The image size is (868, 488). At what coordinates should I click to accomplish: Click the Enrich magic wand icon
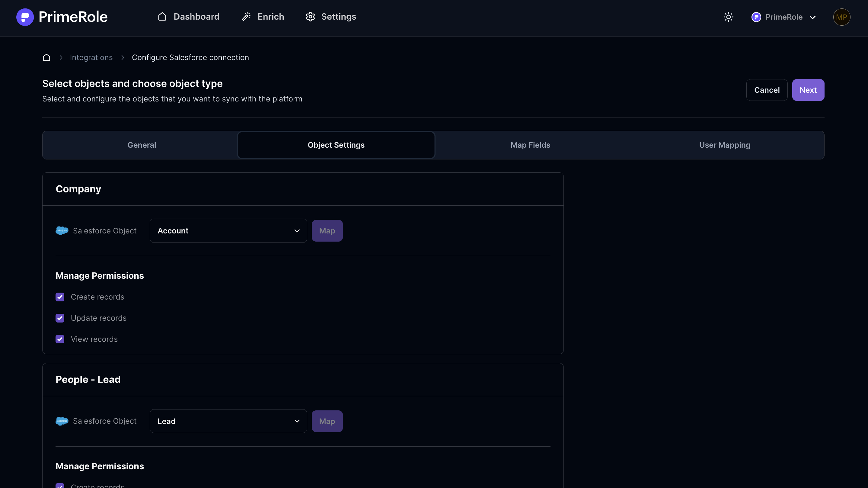pyautogui.click(x=246, y=17)
